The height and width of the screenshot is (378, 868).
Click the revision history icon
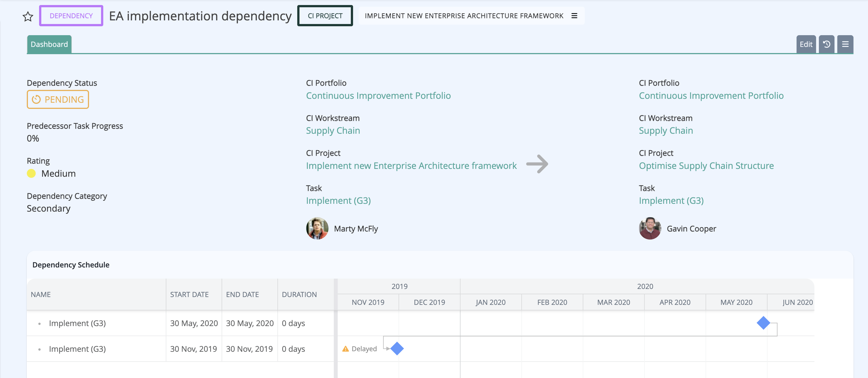(826, 44)
